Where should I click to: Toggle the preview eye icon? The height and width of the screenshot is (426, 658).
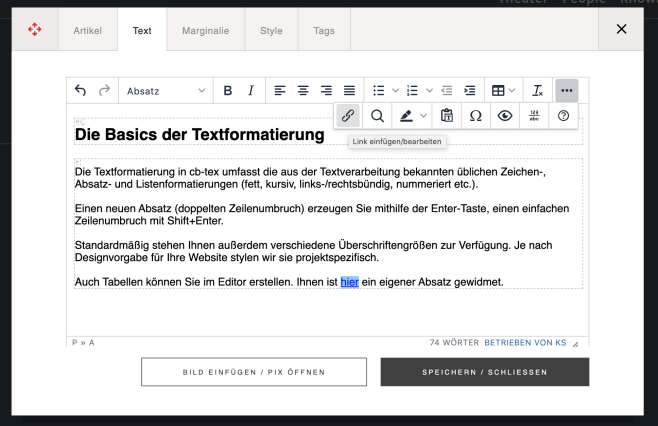(505, 115)
